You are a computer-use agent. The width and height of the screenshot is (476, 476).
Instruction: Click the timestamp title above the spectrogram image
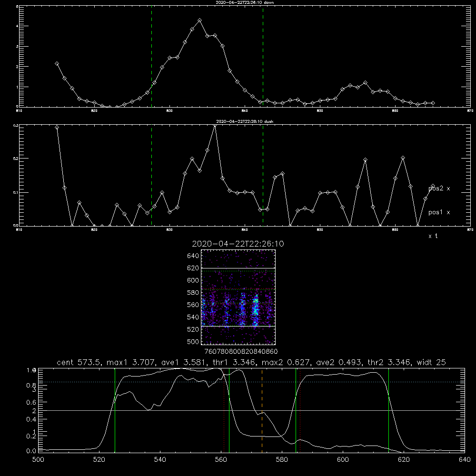point(238,244)
